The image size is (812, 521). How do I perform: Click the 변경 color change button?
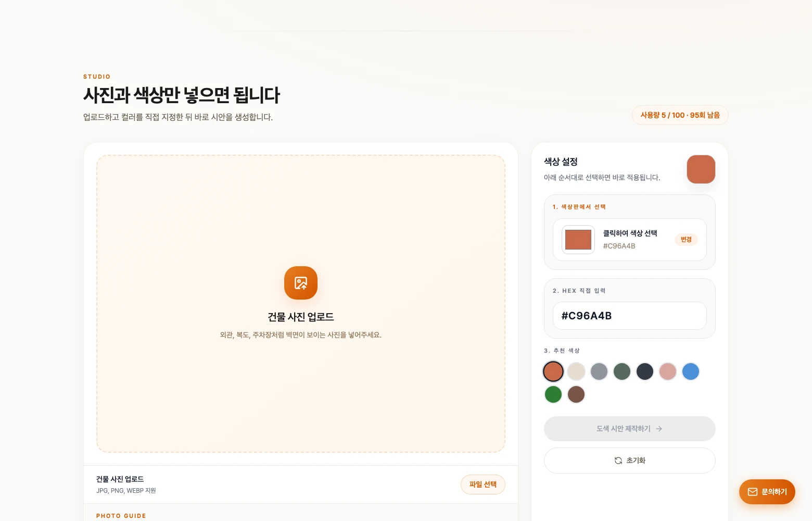pyautogui.click(x=686, y=240)
